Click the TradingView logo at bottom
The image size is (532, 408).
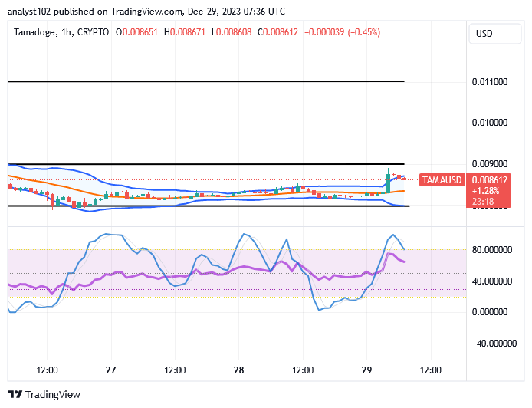44,395
